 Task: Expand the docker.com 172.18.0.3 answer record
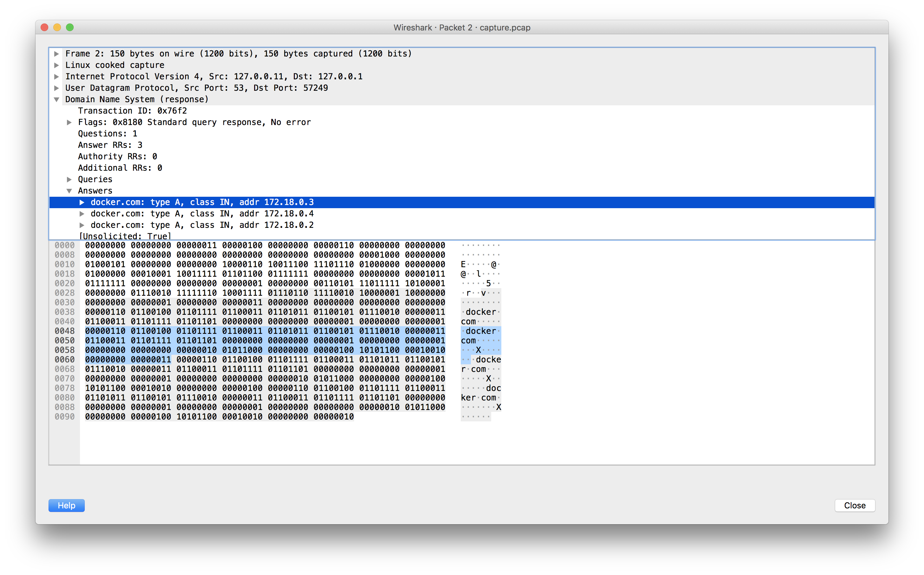point(82,202)
